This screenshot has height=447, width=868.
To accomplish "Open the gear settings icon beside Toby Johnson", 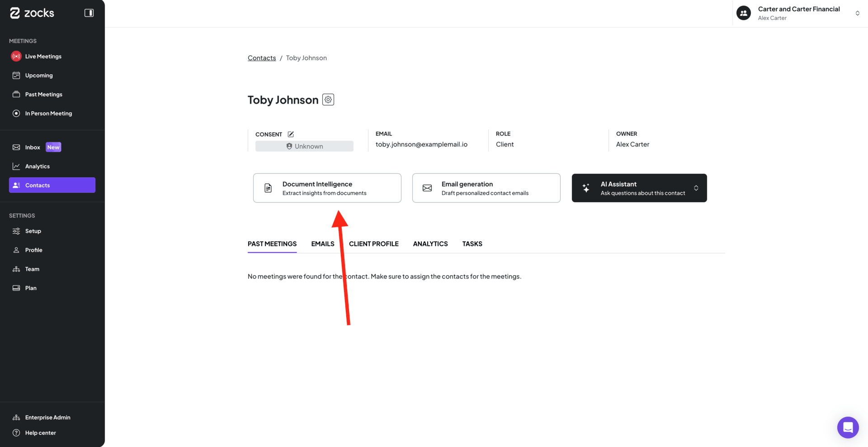I will [328, 100].
